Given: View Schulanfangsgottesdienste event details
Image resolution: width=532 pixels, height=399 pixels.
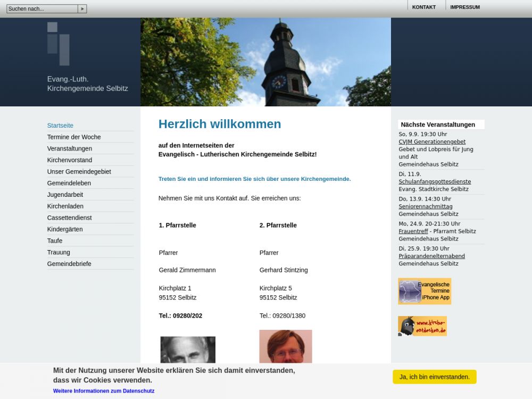Looking at the screenshot, I should 435,182.
